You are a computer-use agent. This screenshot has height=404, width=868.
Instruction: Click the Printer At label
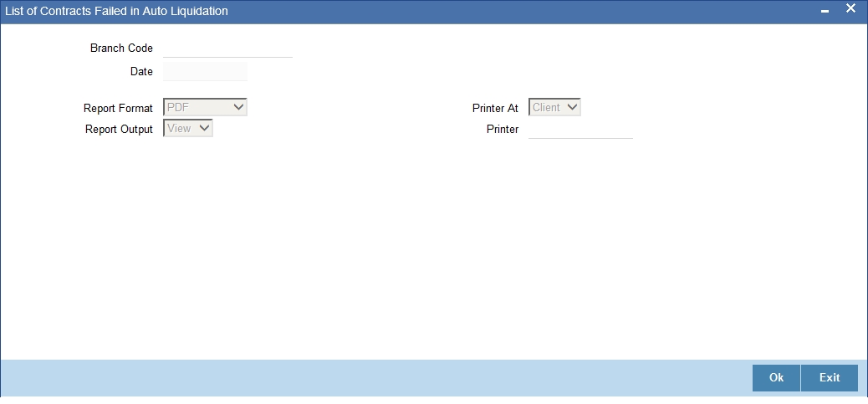pyautogui.click(x=495, y=108)
